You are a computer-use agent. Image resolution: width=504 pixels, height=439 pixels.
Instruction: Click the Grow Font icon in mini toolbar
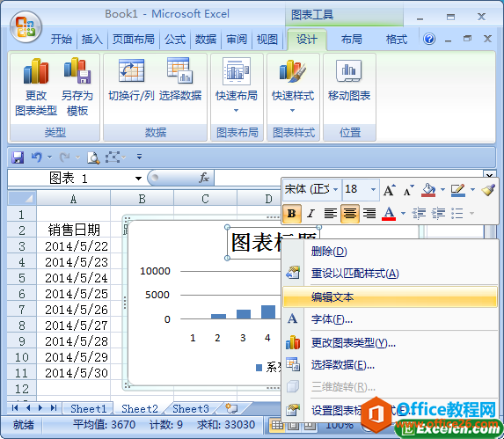pyautogui.click(x=390, y=190)
